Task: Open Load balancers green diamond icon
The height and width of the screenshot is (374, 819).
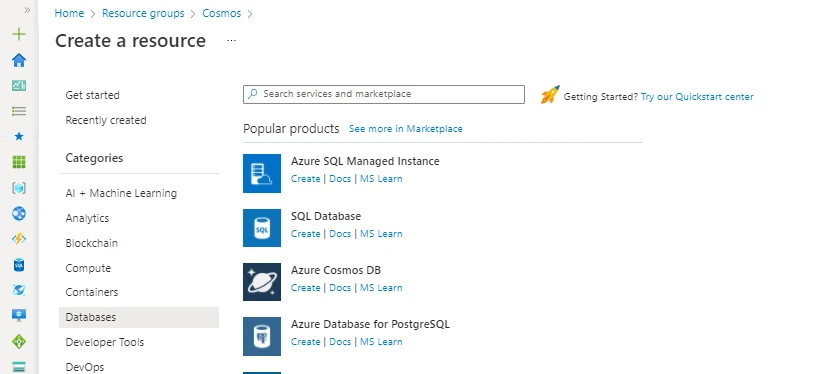Action: click(x=19, y=342)
